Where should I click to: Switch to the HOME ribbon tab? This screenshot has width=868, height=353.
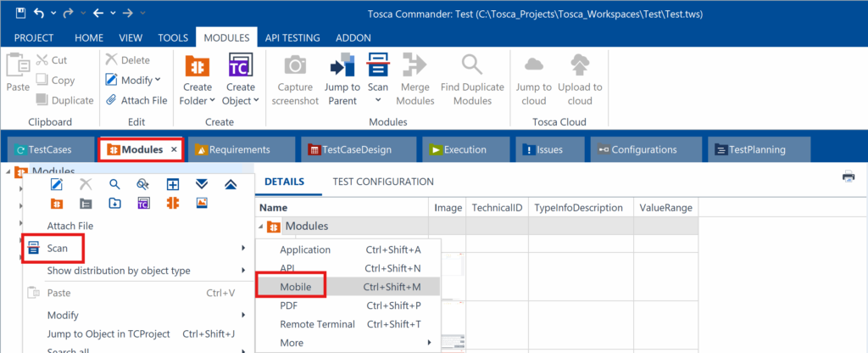point(89,38)
